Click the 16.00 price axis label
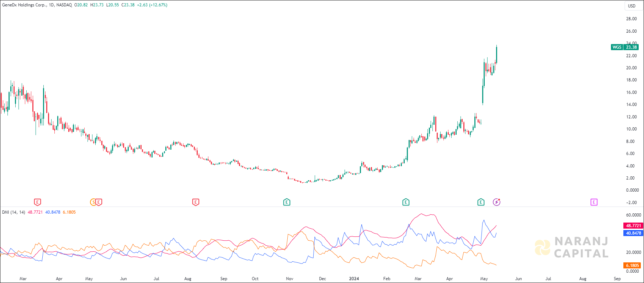 tap(632, 92)
